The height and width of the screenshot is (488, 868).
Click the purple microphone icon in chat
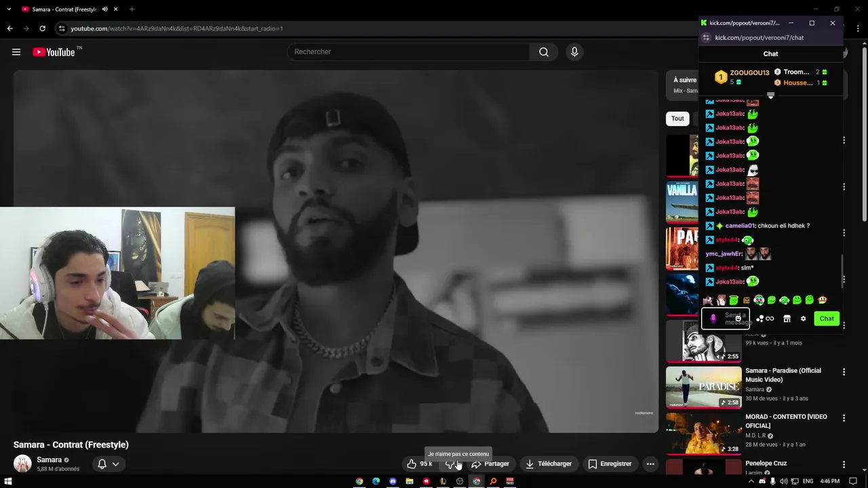point(713,319)
